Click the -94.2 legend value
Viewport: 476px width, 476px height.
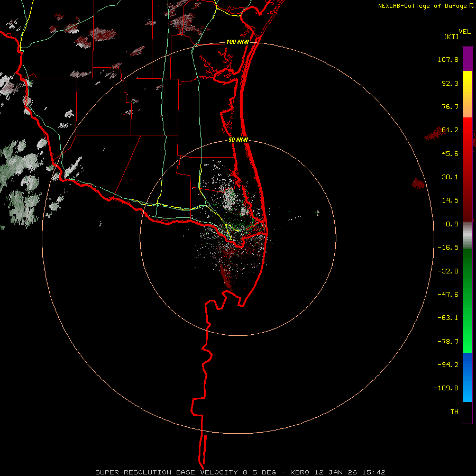[x=448, y=364]
